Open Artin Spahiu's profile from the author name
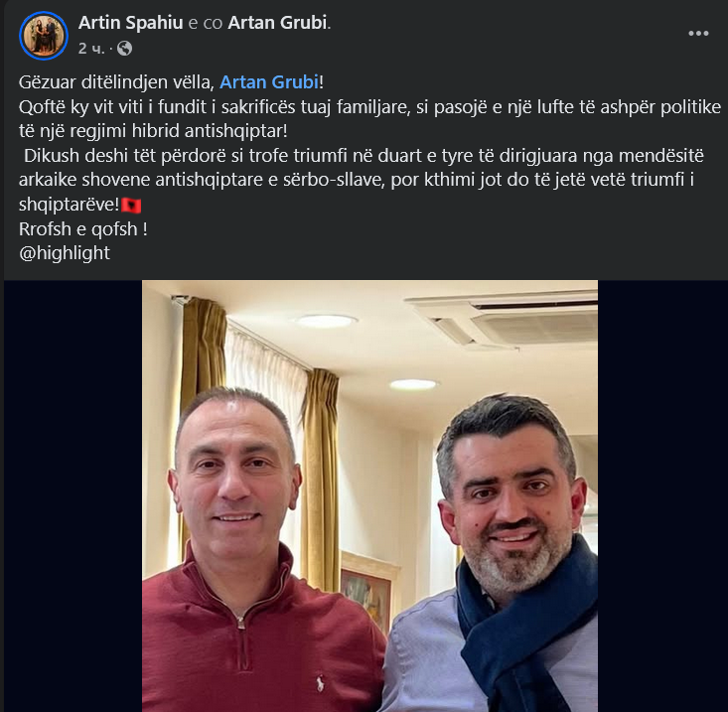Screen dimensions: 728x712 pyautogui.click(x=130, y=23)
